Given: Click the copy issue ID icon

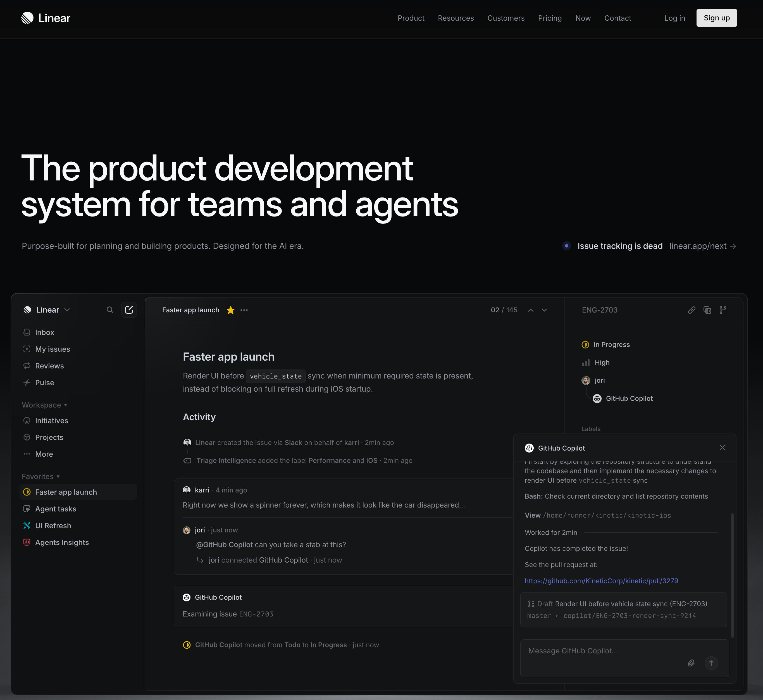Looking at the screenshot, I should click(x=707, y=310).
